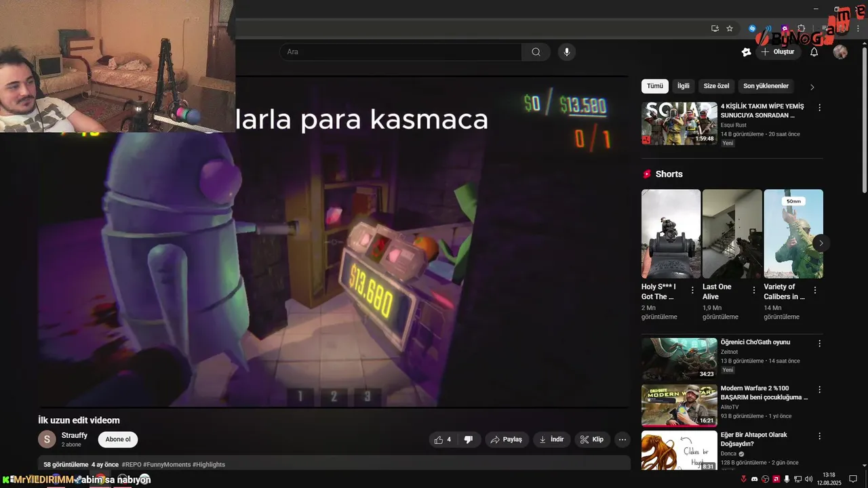The height and width of the screenshot is (488, 868).
Task: Bookmark this page with star icon
Action: pos(730,28)
